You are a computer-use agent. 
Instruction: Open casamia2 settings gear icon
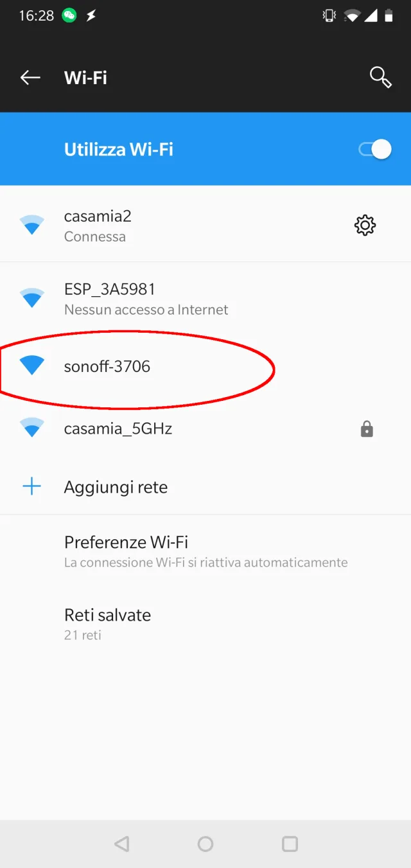pos(365,226)
